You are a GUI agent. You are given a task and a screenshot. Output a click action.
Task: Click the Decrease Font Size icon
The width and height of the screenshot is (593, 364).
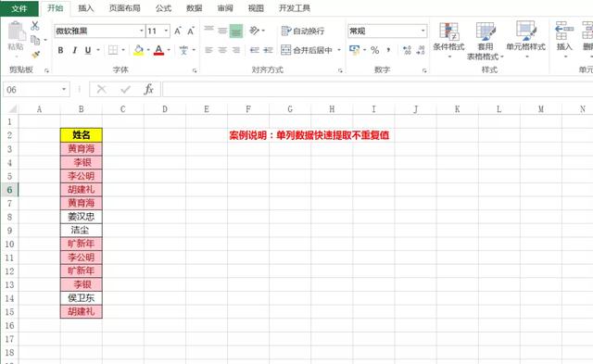tap(191, 31)
